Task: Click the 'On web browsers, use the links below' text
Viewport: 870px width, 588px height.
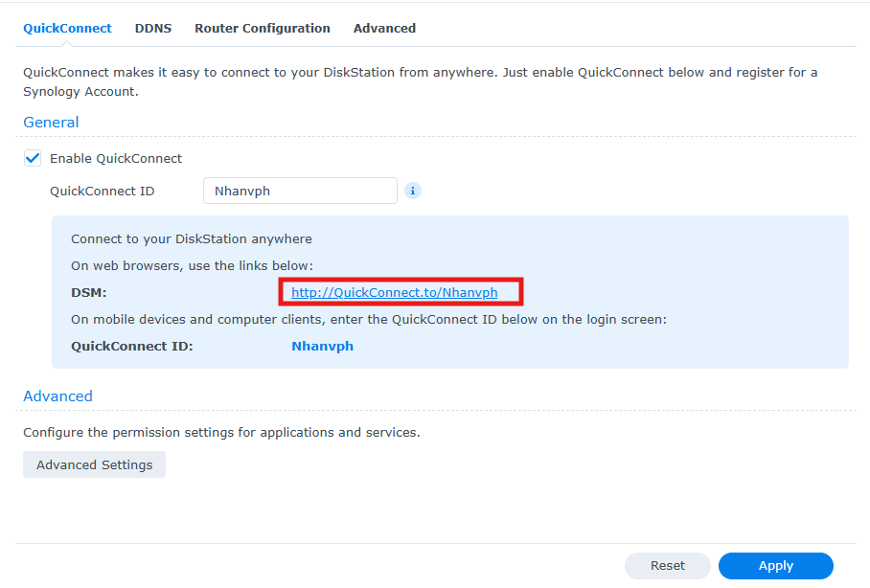Action: [x=192, y=265]
